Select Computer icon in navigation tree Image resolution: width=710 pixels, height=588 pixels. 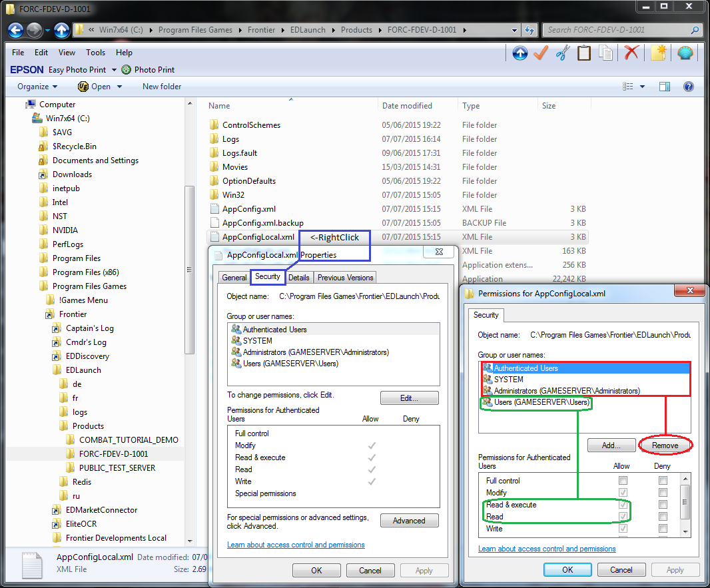[31, 104]
